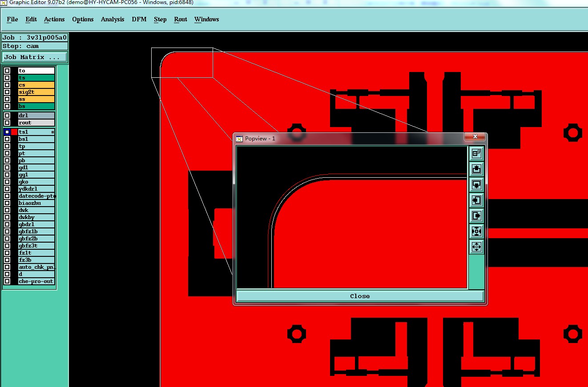The image size is (588, 387).
Task: Select the gd1 layer name
Action: coord(36,168)
